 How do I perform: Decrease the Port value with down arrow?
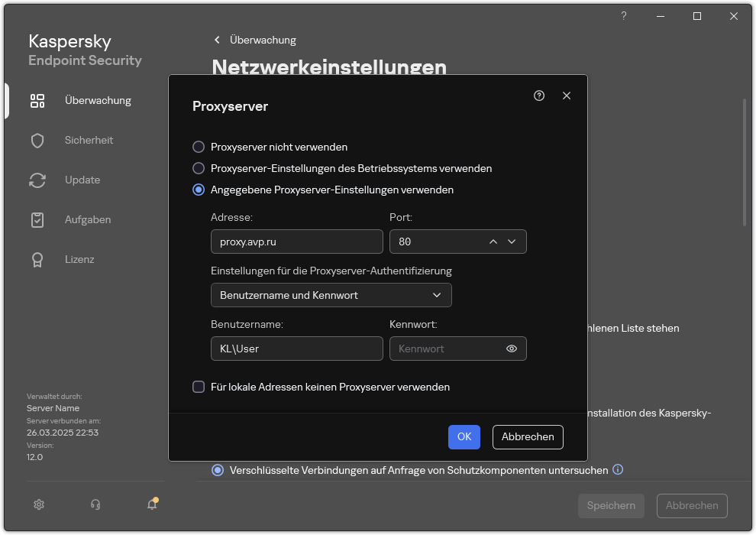pyautogui.click(x=512, y=241)
